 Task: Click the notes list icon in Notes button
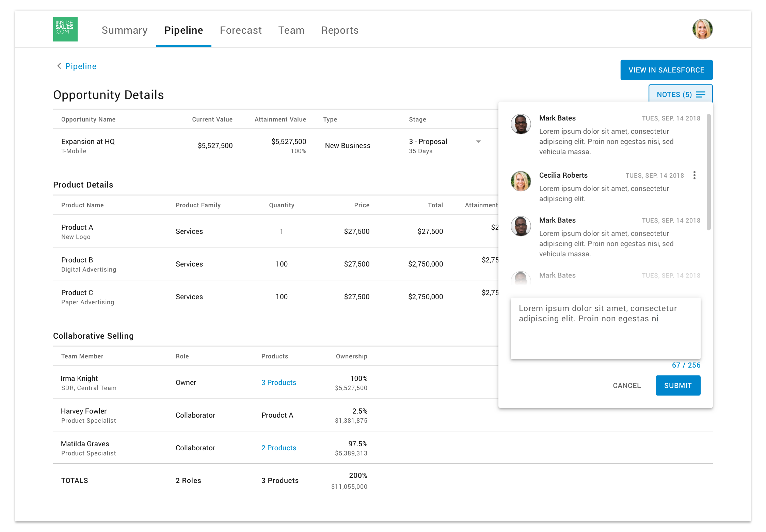pyautogui.click(x=700, y=95)
